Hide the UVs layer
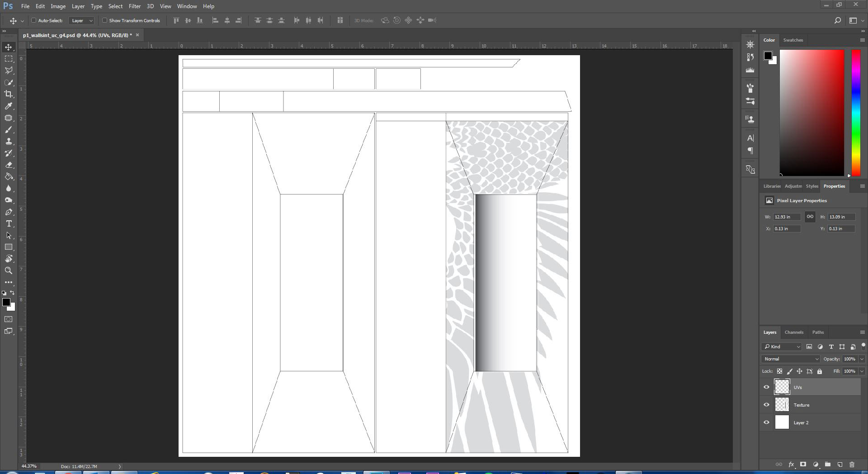 pos(766,387)
